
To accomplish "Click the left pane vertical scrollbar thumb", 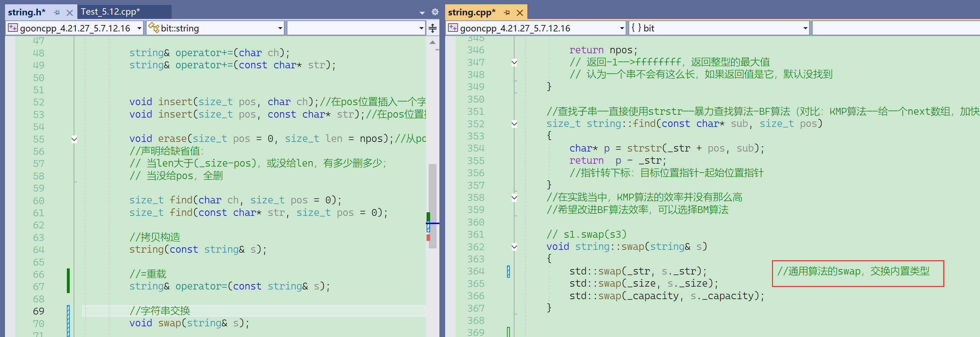I will (433, 206).
